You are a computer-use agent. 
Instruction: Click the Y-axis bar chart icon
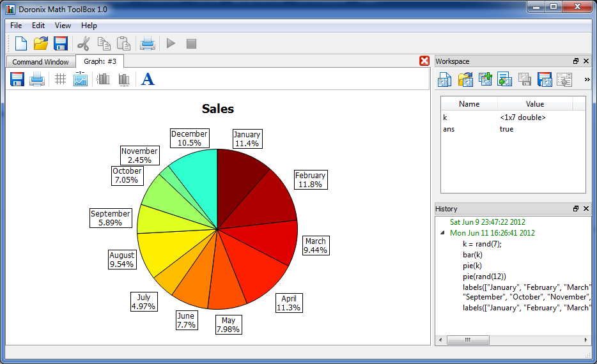tap(103, 79)
